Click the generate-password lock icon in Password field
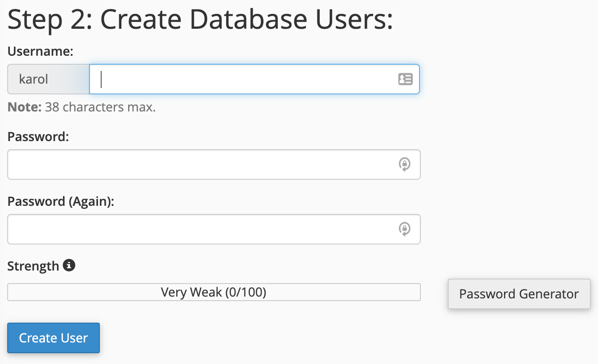 [404, 164]
